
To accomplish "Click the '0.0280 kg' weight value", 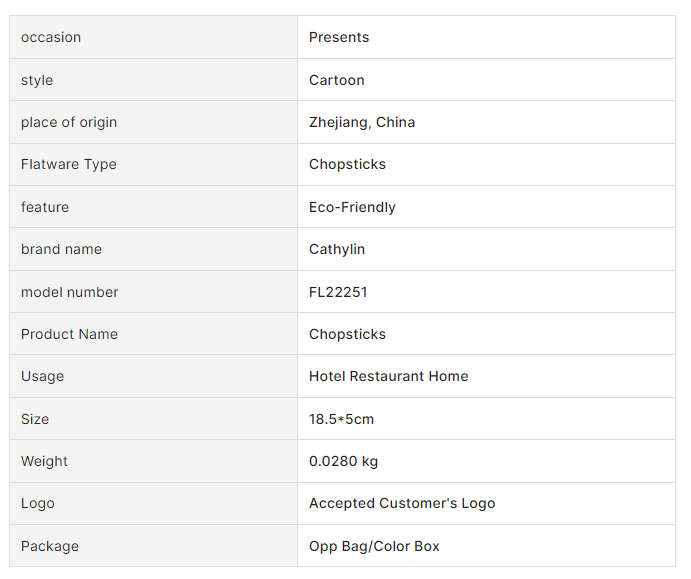I will coord(343,461).
